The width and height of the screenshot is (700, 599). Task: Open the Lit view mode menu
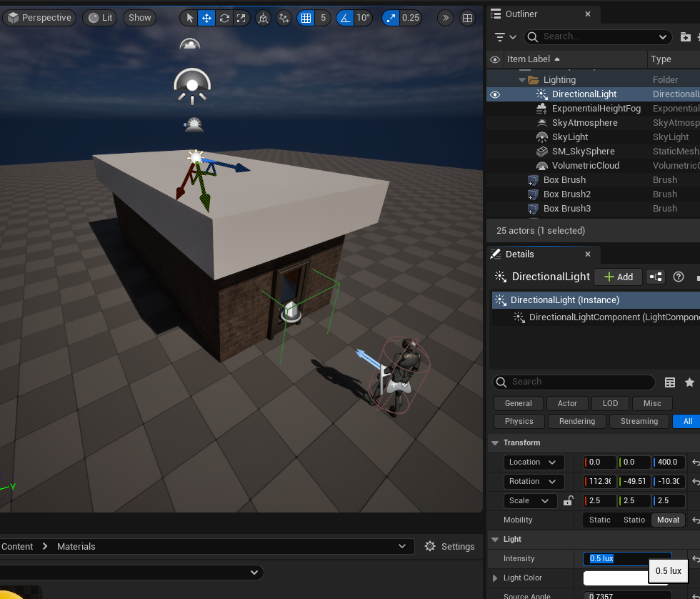(x=100, y=18)
